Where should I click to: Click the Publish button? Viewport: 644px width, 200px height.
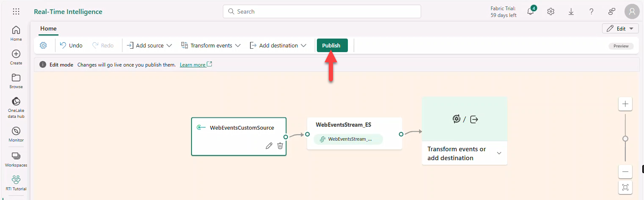click(x=332, y=45)
